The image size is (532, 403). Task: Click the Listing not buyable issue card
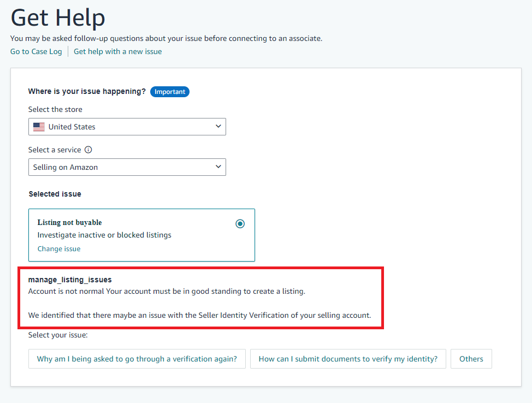(x=142, y=235)
